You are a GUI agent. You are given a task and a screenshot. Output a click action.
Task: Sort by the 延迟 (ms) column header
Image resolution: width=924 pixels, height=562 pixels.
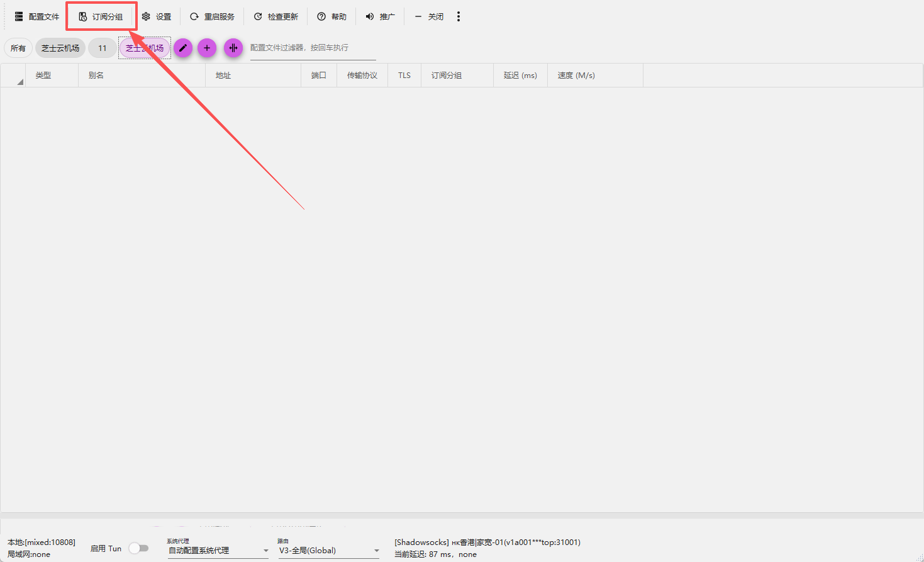pos(520,76)
